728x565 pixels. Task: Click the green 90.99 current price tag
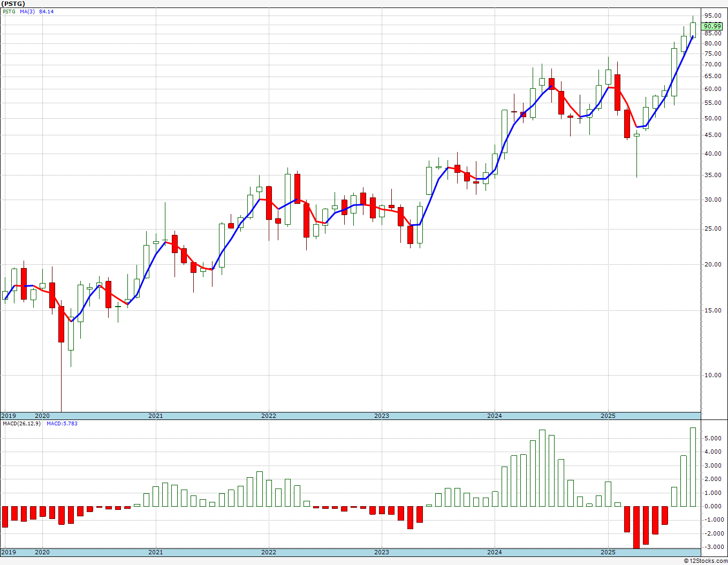click(712, 26)
